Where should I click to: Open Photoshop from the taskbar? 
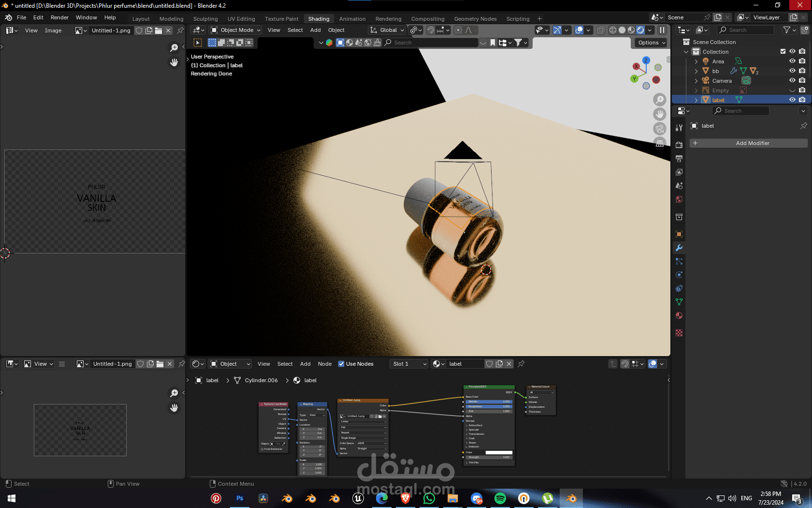[x=240, y=498]
